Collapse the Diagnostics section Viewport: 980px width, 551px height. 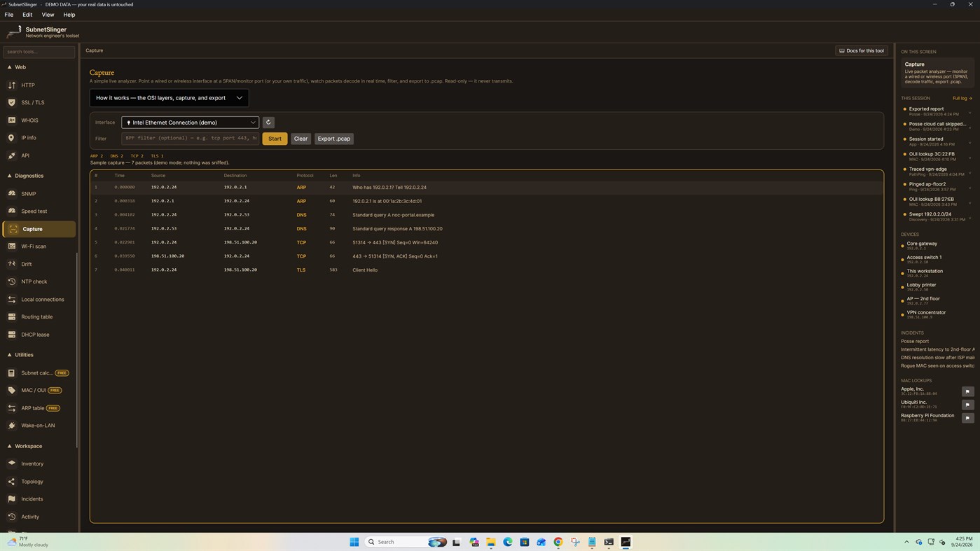[9, 176]
